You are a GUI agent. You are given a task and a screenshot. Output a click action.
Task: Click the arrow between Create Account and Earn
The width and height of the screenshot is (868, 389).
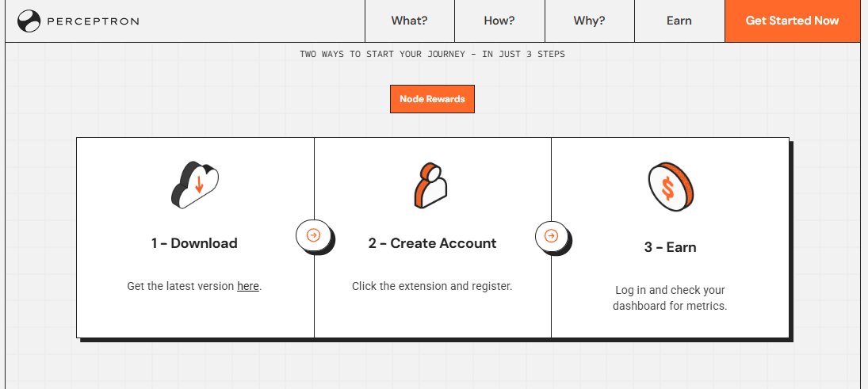[552, 235]
